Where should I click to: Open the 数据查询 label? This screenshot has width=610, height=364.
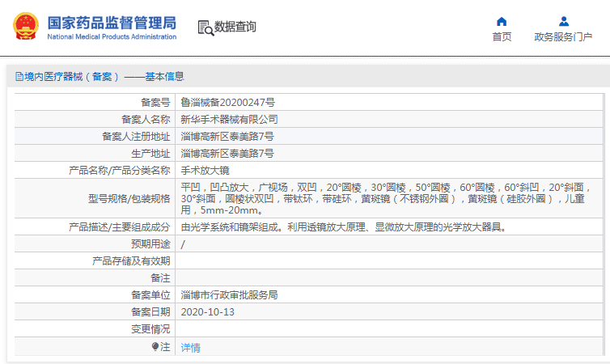(x=235, y=27)
